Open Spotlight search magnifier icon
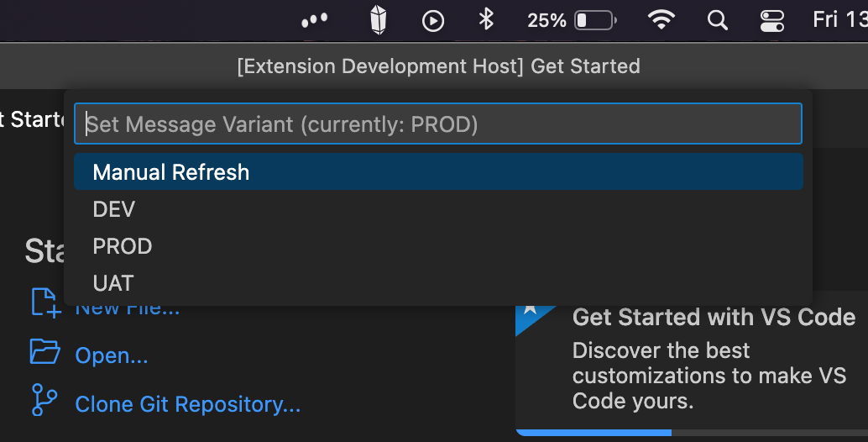Viewport: 868px width, 442px height. pos(718,20)
